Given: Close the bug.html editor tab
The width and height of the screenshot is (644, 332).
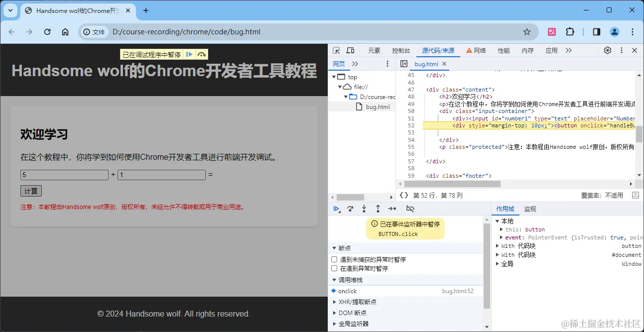Looking at the screenshot, I should point(444,64).
